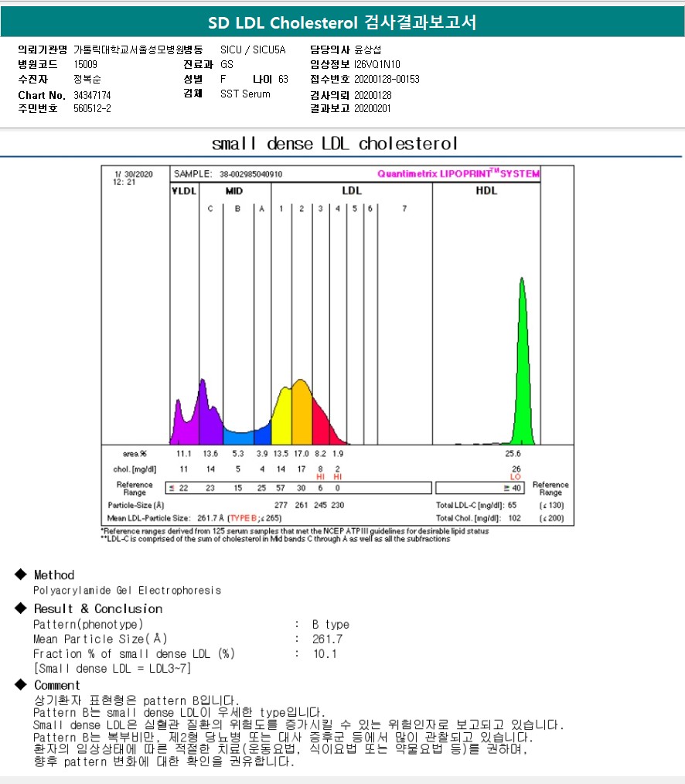Image resolution: width=685 pixels, height=784 pixels.
Task: Select HDL area percent '25.6'
Action: (x=513, y=454)
